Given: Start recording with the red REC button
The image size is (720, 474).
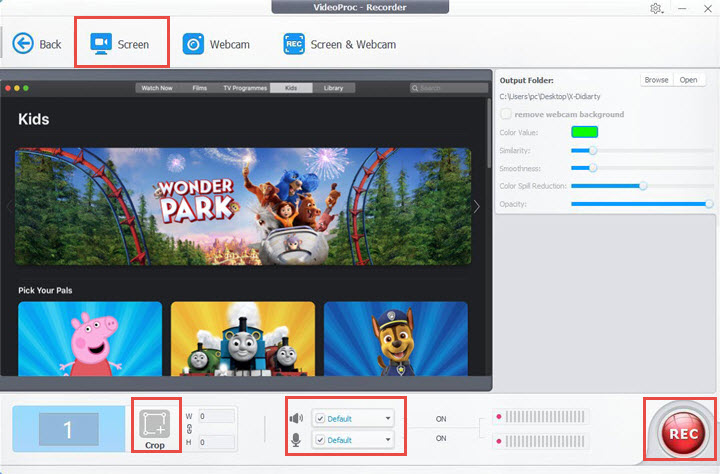Looking at the screenshot, I should 683,434.
